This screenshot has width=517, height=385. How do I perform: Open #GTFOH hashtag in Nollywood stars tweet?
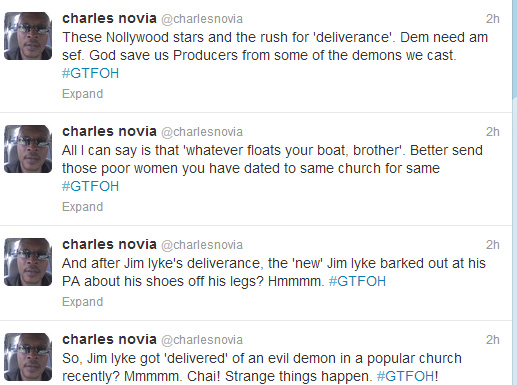(90, 73)
